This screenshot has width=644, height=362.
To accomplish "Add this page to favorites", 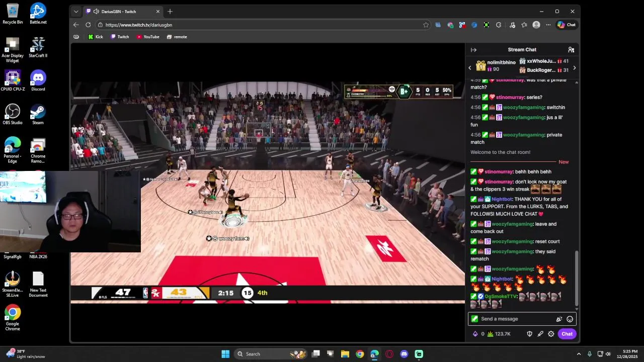I will pos(426,25).
